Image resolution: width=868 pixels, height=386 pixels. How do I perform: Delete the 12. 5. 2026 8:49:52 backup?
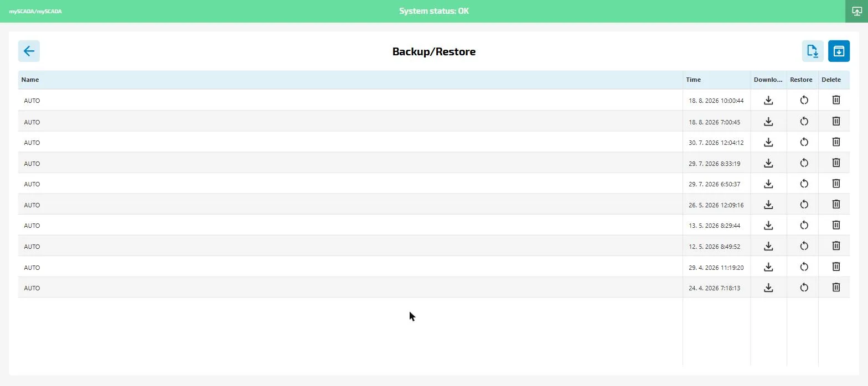click(x=836, y=246)
